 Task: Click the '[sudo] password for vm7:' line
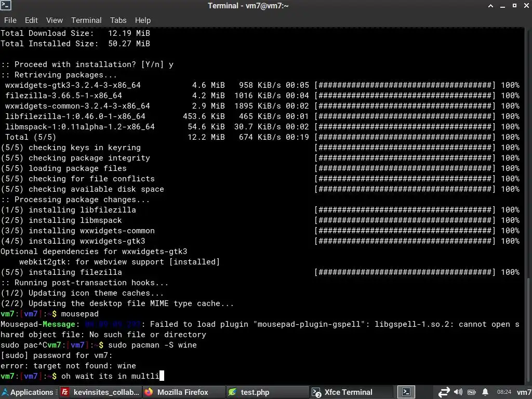[56, 355]
